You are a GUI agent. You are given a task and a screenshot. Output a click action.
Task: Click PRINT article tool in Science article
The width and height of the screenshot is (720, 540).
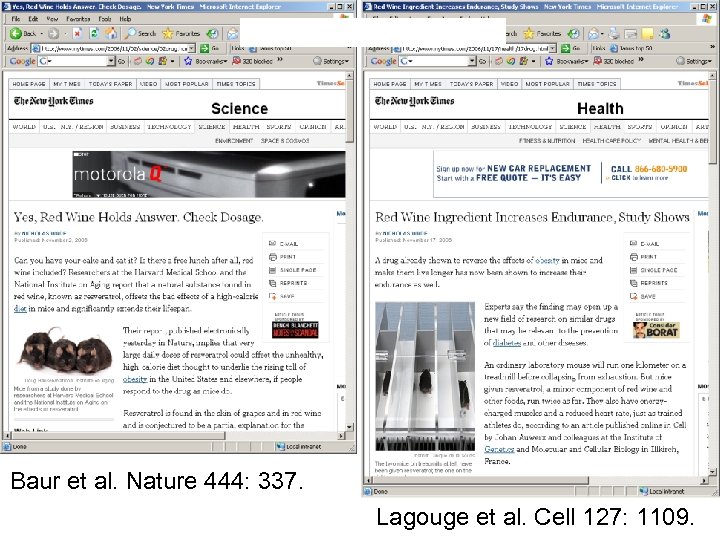pos(282,257)
